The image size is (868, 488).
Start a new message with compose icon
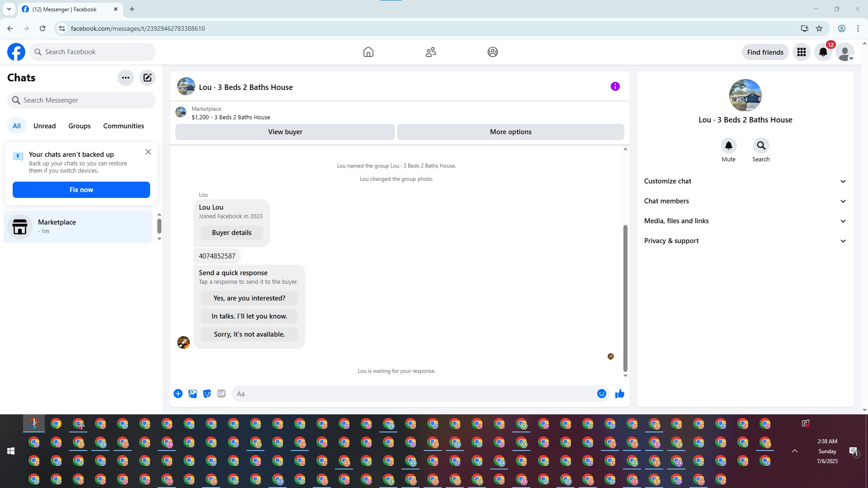point(147,78)
